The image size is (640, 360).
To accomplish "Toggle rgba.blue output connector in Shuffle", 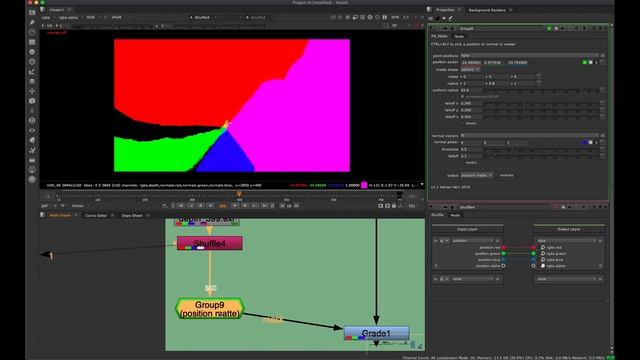I will [533, 260].
